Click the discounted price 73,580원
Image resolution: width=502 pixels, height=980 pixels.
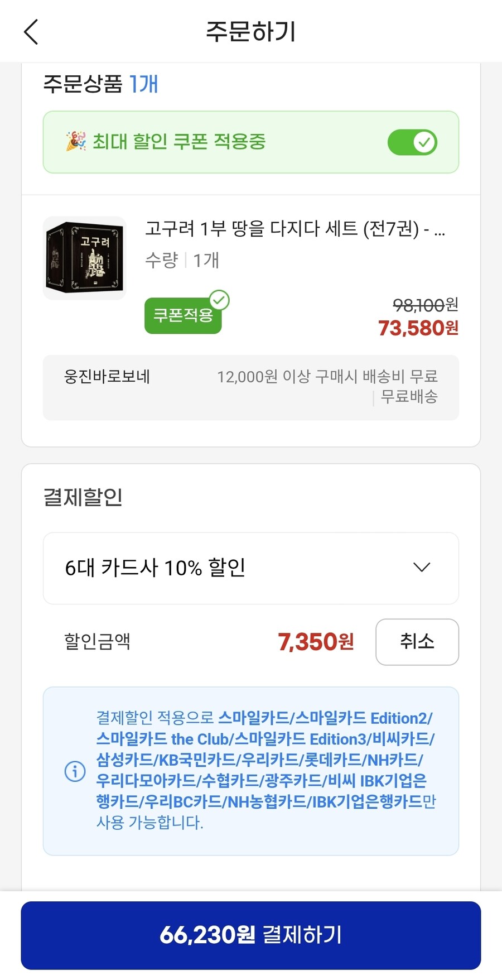point(419,328)
